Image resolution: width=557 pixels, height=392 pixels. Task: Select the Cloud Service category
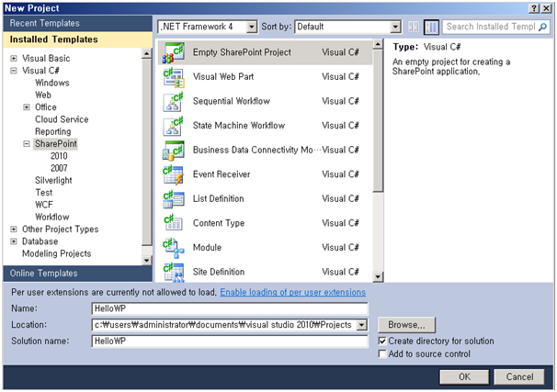click(x=62, y=119)
